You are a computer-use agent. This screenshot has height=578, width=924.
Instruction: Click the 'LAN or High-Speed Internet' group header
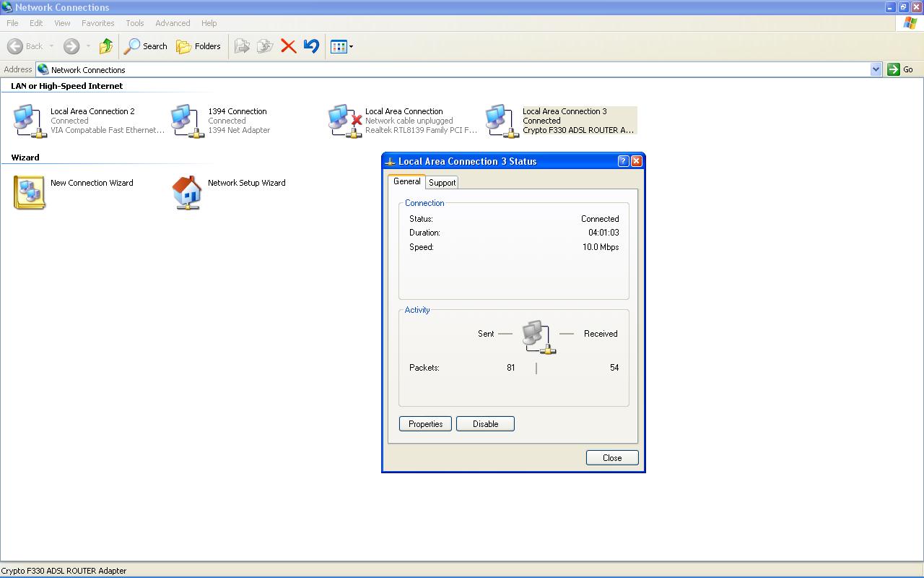tap(66, 86)
